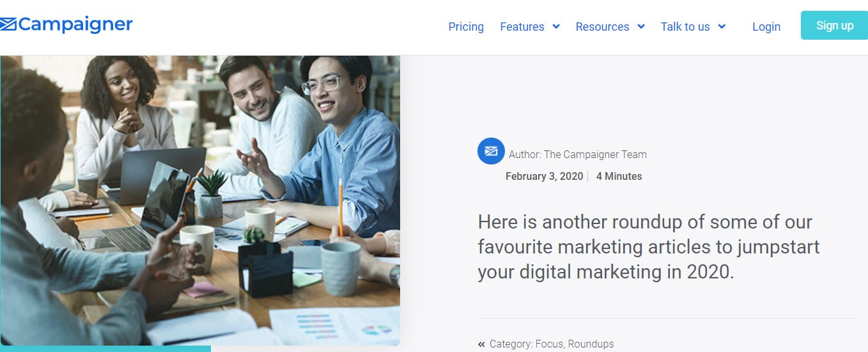
Task: Click the February 3, 2020 post date
Action: (544, 176)
